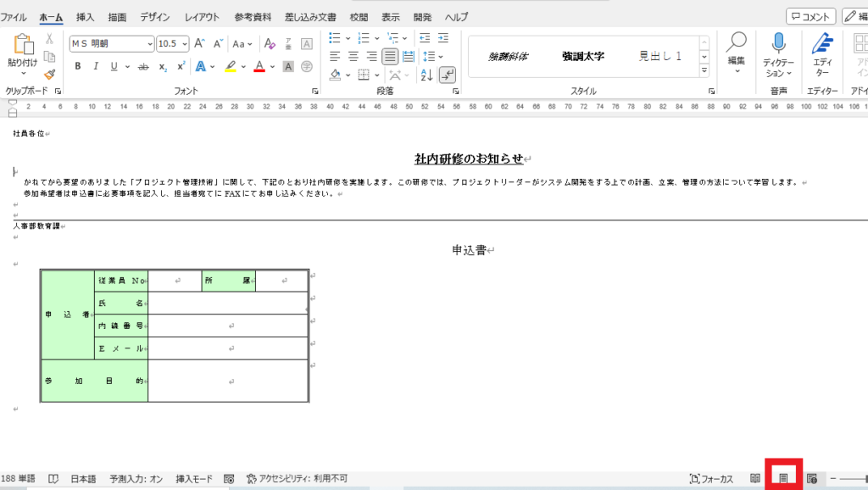
Task: Apply the 強調太字 style
Action: pos(583,57)
